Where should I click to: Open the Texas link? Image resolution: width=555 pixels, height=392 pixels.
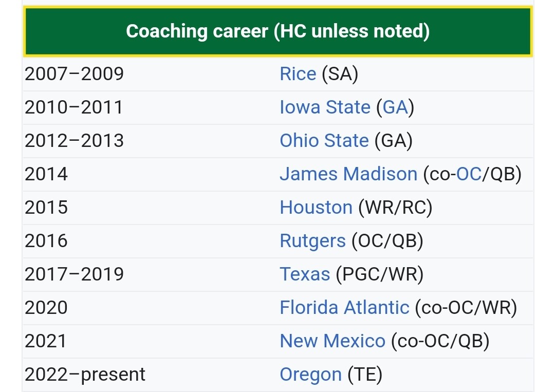[x=305, y=274]
